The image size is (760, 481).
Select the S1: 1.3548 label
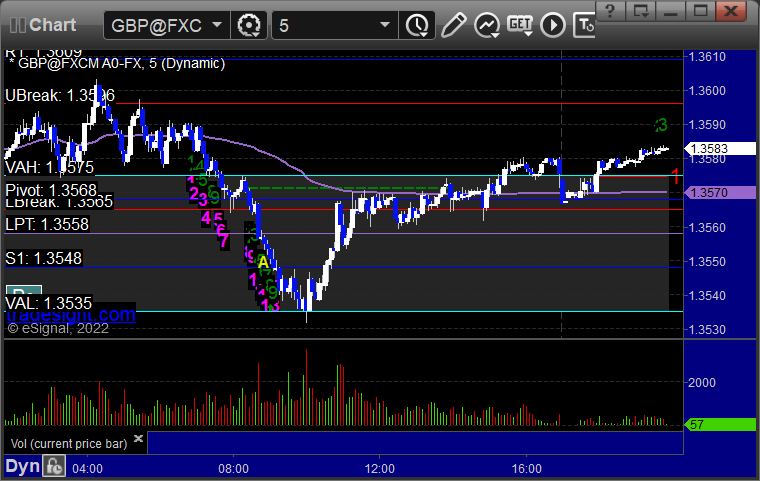[x=44, y=258]
